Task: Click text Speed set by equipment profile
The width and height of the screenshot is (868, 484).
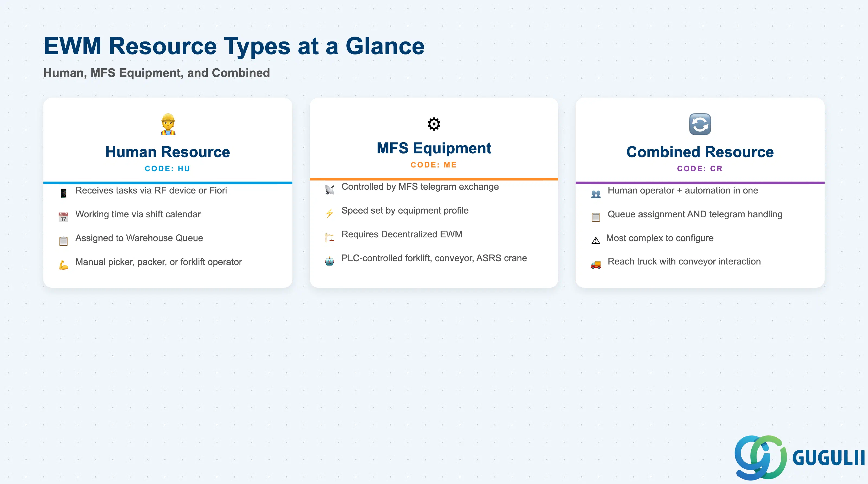Action: pos(405,211)
